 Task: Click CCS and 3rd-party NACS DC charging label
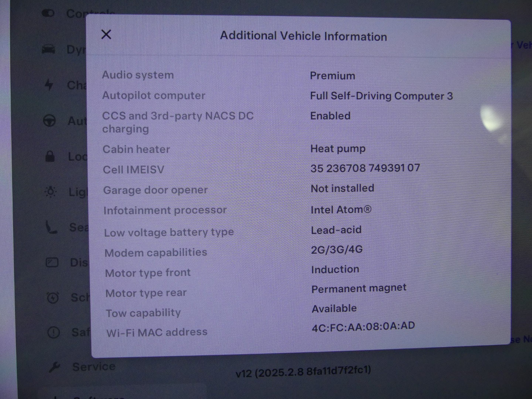tap(178, 122)
